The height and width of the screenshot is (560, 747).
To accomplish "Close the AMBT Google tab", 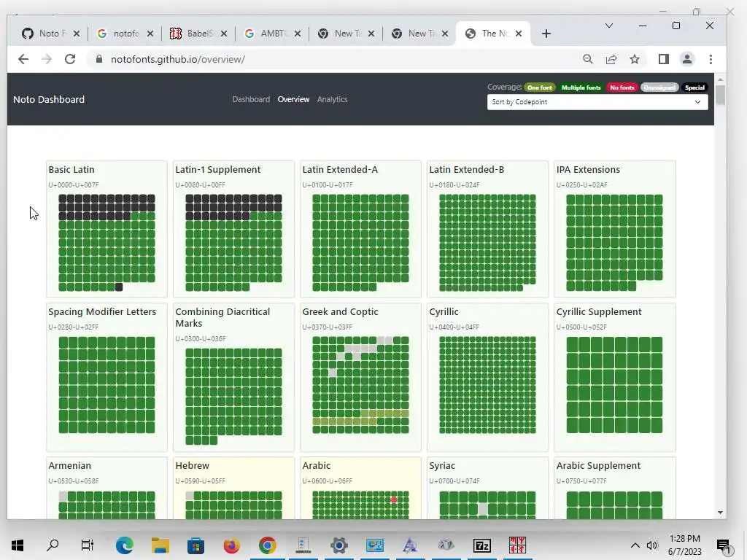I will pos(298,34).
